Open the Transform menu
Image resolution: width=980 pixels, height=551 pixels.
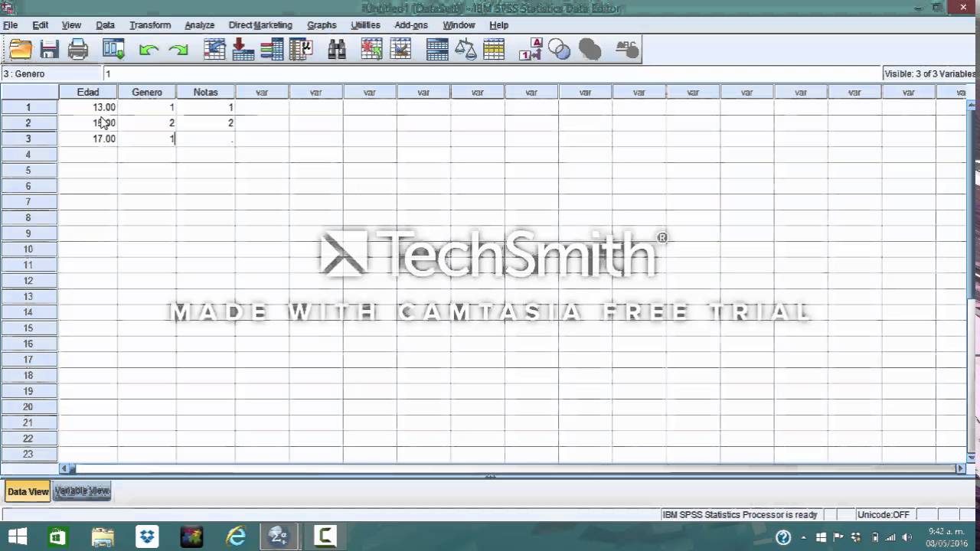[x=150, y=25]
